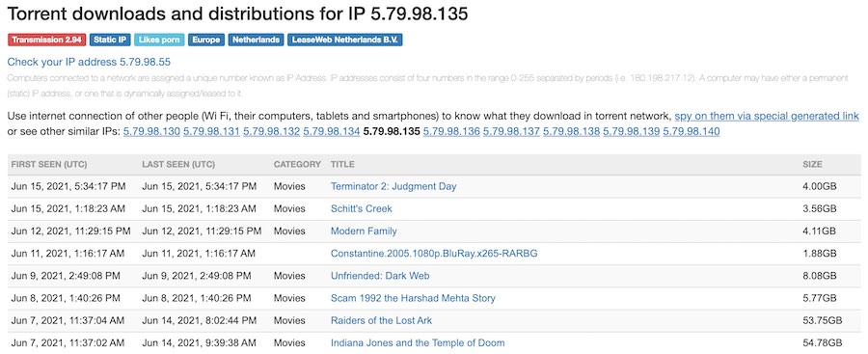Open Check your IP address 5.79.98.55 link
Screen dimensions: 868x354
click(89, 62)
